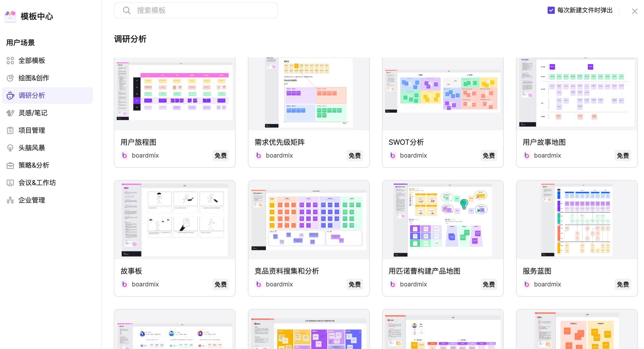Viewport: 644px width, 349px height.
Task: Select the 头脑风暴 bulb icon
Action: tap(10, 148)
